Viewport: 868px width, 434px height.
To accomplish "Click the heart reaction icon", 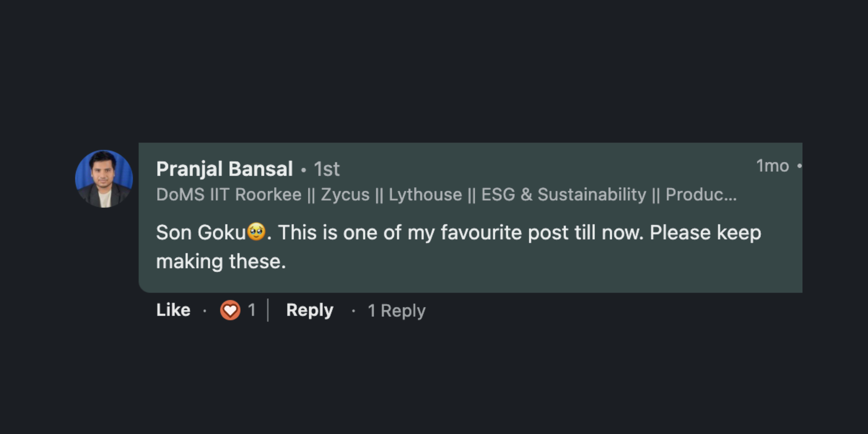I will coord(230,310).
